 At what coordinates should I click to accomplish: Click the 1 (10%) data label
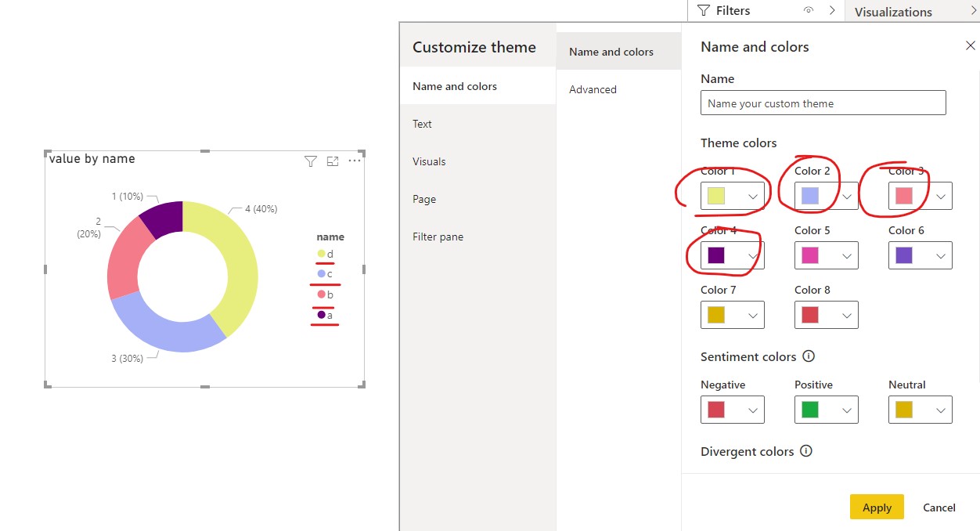pyautogui.click(x=127, y=196)
